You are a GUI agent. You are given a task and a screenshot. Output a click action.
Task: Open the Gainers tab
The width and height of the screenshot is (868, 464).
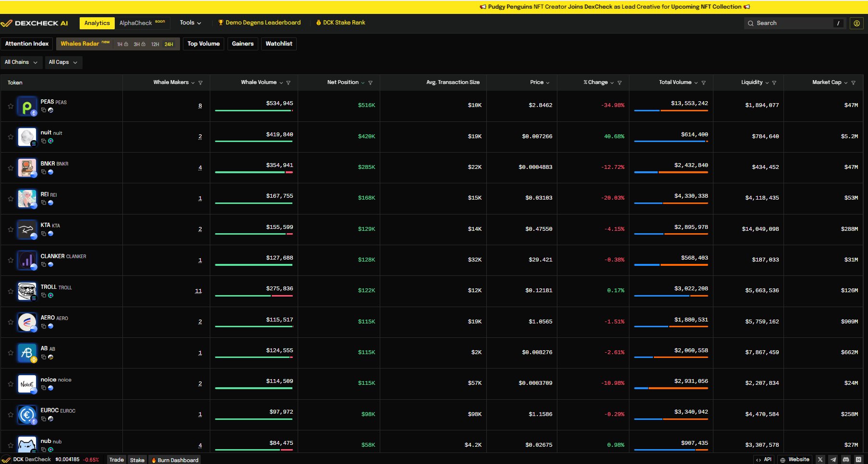click(242, 44)
